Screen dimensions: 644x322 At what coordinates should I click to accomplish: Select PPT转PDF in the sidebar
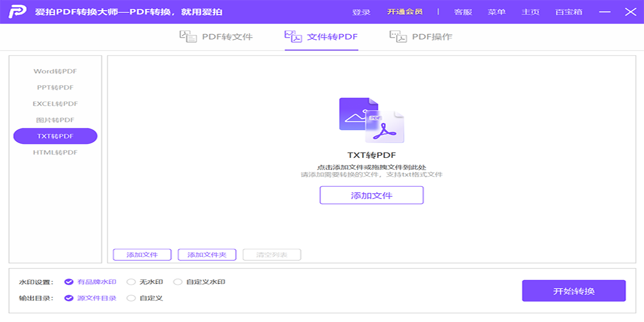coord(55,87)
